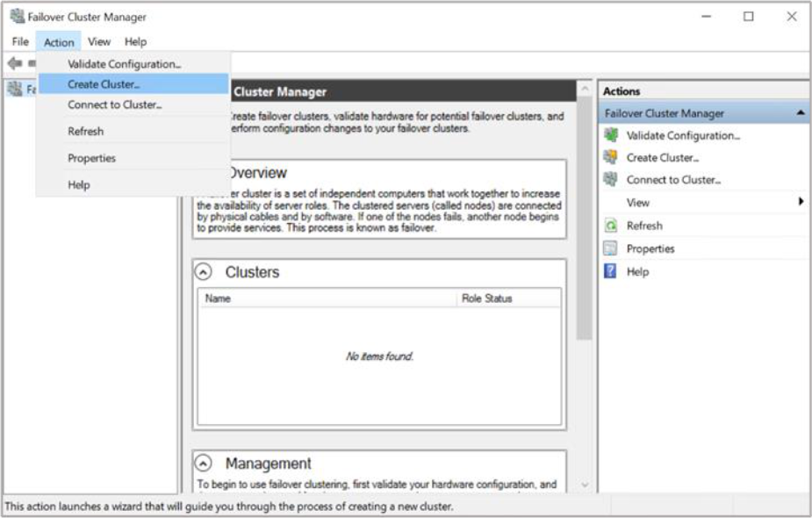
Task: Select Create Cluster from the Action menu
Action: point(104,84)
